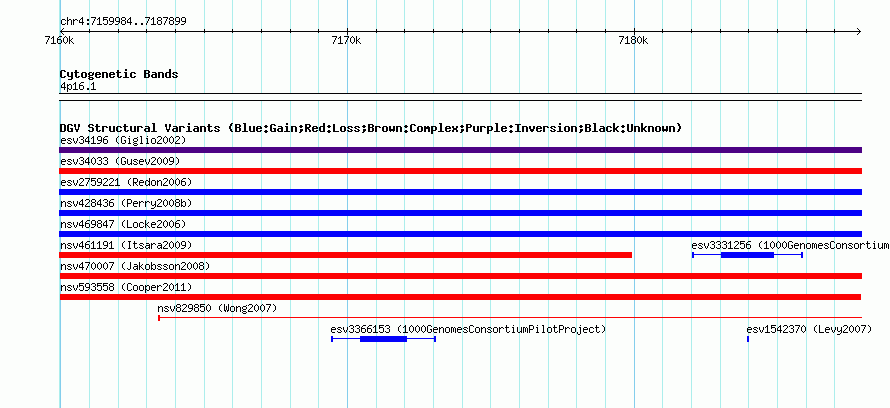Screen dimensions: 890x408
Task: Open the nsv593558 (Cooper2011) label
Action: [x=126, y=287]
